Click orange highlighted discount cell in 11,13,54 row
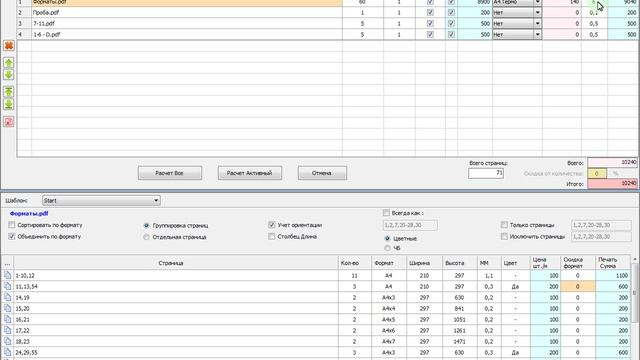The width and height of the screenshot is (640, 360). [x=578, y=287]
